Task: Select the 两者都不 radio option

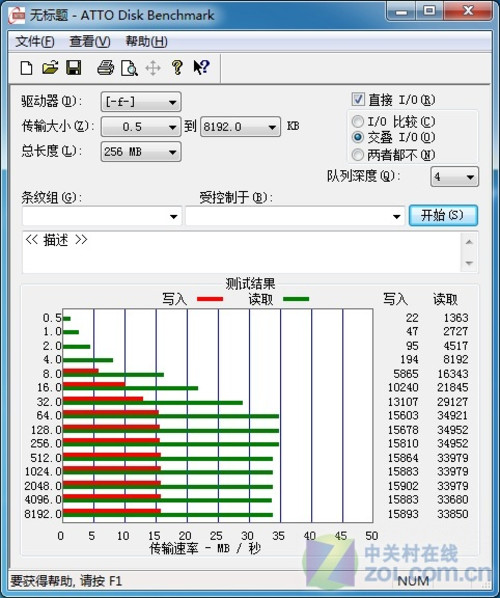Action: pos(358,154)
